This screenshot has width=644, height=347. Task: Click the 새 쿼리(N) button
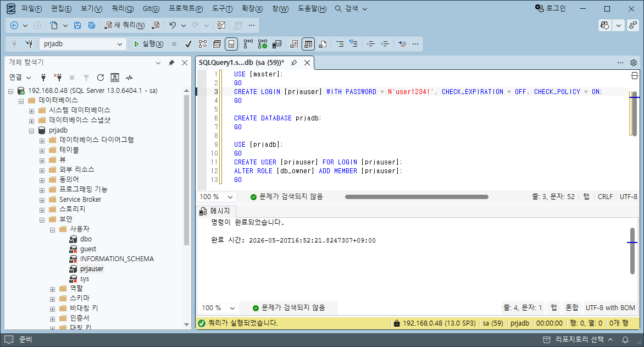(124, 25)
